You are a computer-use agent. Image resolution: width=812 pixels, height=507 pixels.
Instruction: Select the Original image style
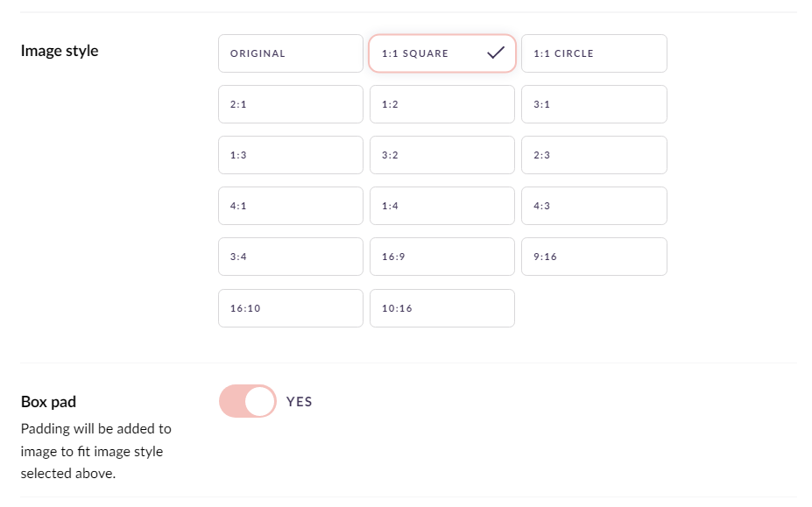click(291, 53)
